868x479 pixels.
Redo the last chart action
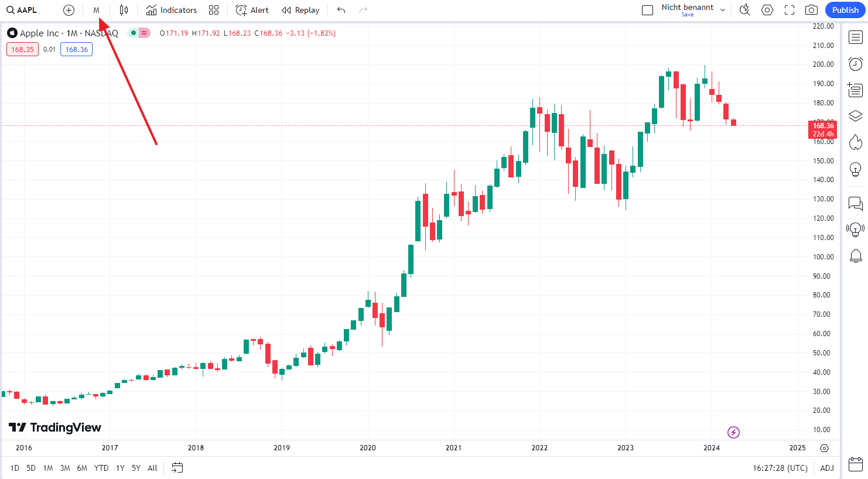tap(363, 10)
